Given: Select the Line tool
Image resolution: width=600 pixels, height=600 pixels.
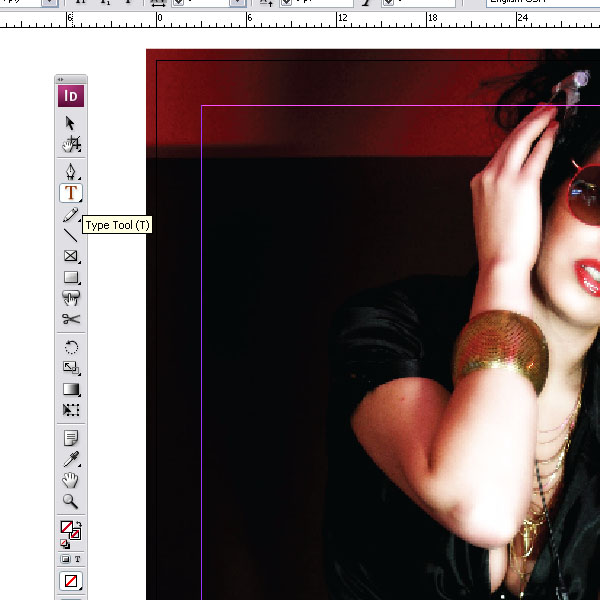Looking at the screenshot, I should coord(70,235).
